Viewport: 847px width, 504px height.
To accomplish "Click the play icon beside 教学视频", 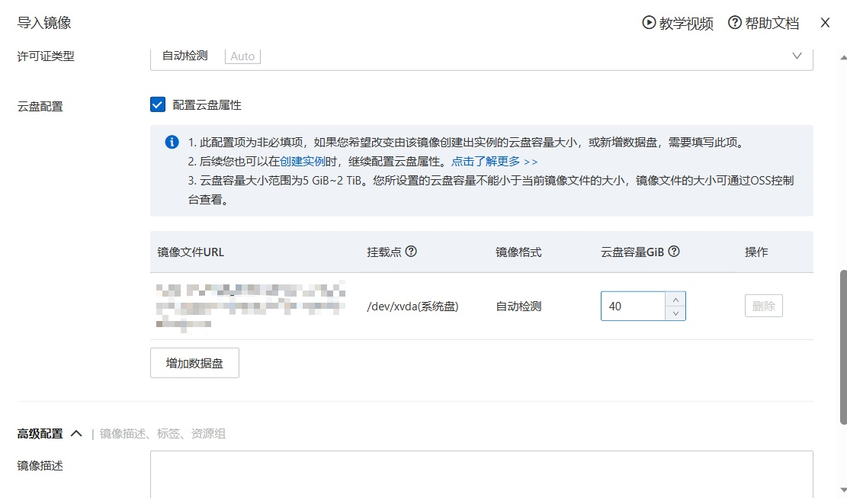I will [x=649, y=23].
